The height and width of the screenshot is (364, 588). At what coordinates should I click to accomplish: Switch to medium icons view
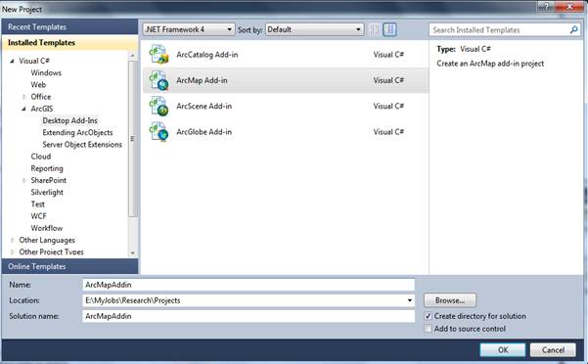(x=389, y=29)
